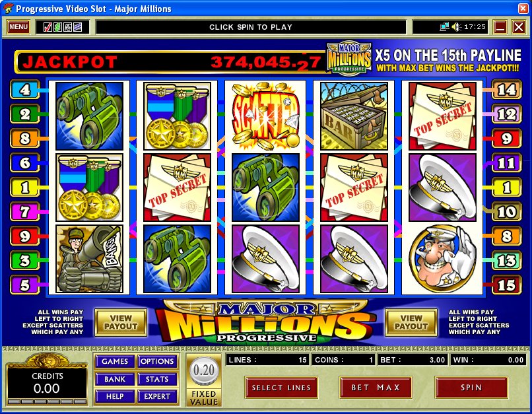Click the 0.20 coin value chip
Viewport: 532px width, 414px height.
coord(203,370)
